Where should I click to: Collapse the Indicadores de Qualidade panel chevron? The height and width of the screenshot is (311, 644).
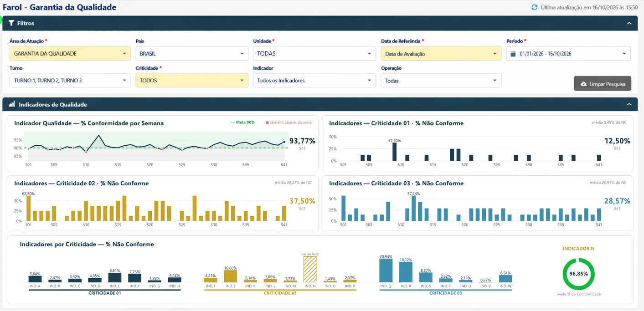629,104
